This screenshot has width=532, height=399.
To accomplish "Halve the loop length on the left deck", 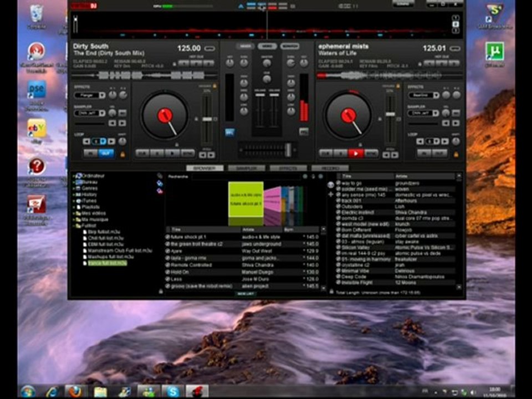I will 87,141.
